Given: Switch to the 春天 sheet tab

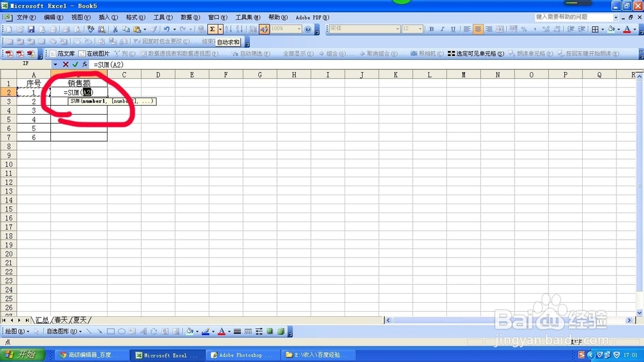Looking at the screenshot, I should tap(61, 319).
